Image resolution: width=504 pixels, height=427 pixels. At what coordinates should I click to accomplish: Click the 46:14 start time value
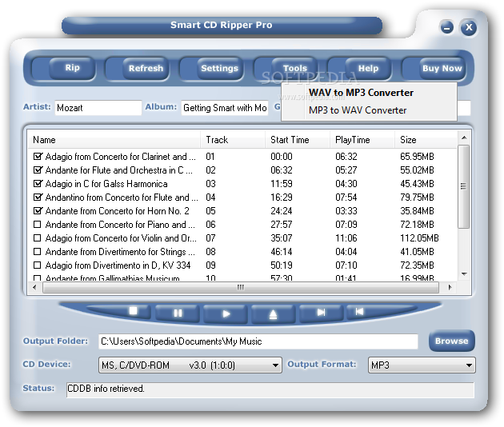(282, 252)
